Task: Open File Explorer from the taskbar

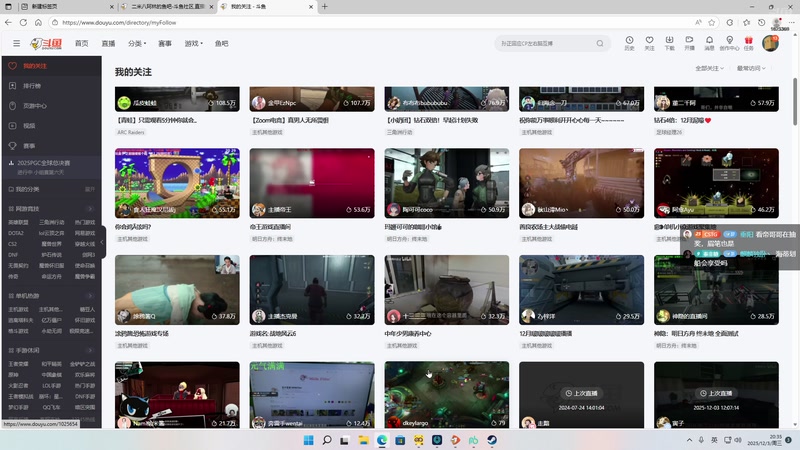Action: pos(364,440)
